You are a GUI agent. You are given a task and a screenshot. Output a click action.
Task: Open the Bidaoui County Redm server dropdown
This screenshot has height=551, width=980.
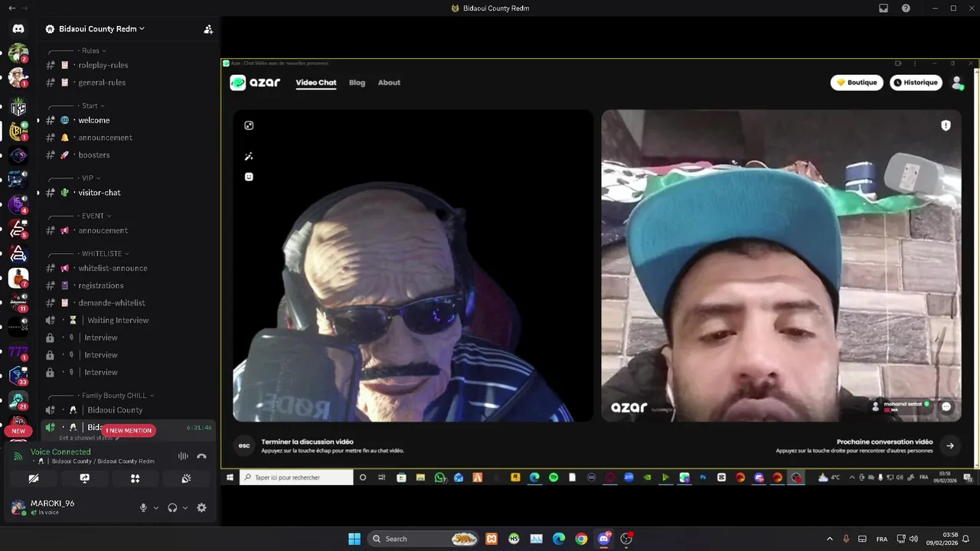point(103,29)
